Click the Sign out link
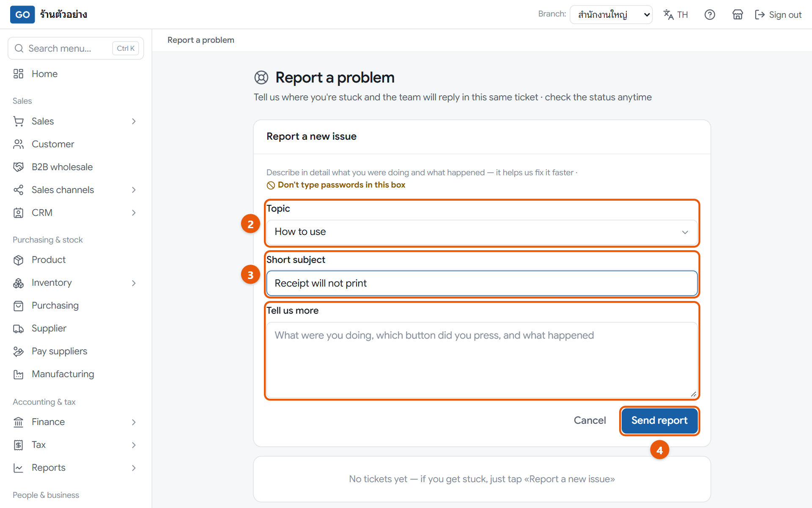Image resolution: width=812 pixels, height=508 pixels. pos(778,15)
